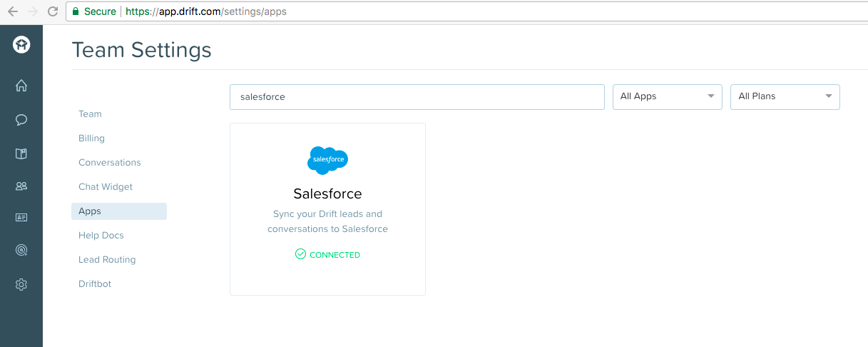Click the CONNECTED status label
868x347 pixels.
pyautogui.click(x=335, y=255)
